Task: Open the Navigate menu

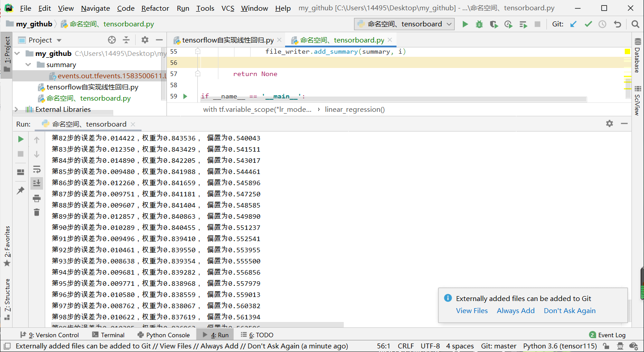Action: (x=95, y=8)
